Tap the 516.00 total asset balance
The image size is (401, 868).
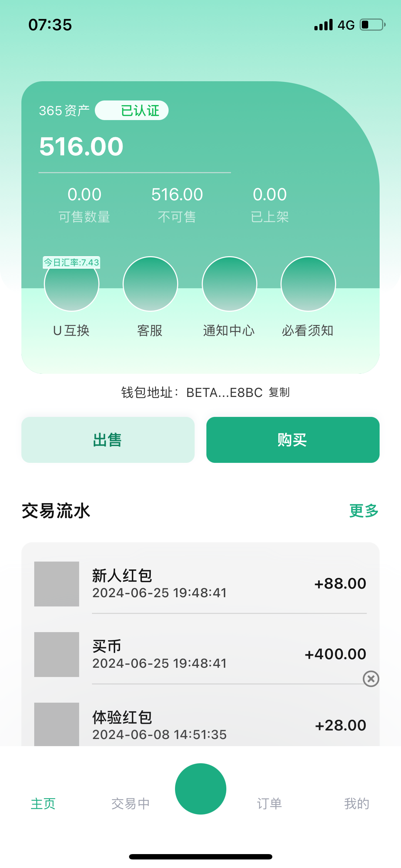click(x=81, y=146)
